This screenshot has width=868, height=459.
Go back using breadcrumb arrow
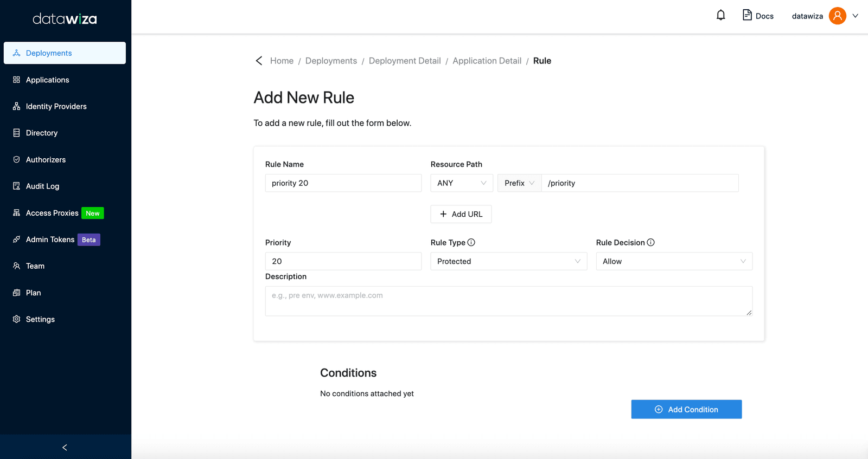click(x=259, y=61)
